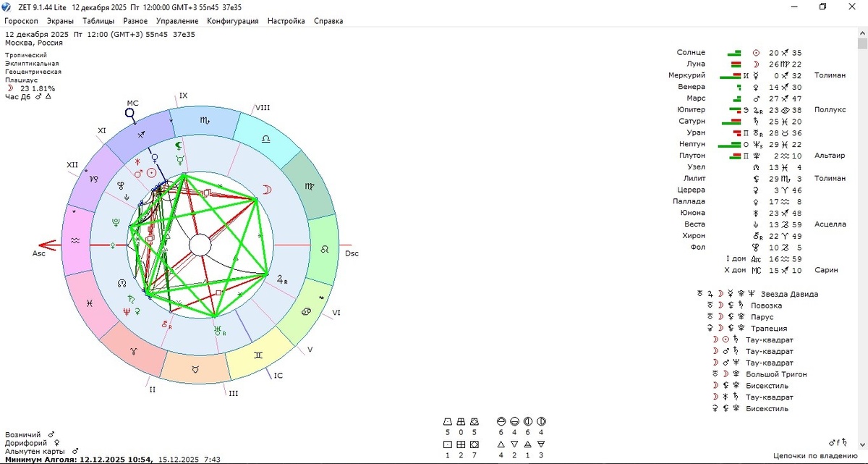Open the Настройка menu
This screenshot has height=464, width=868.
(x=286, y=21)
